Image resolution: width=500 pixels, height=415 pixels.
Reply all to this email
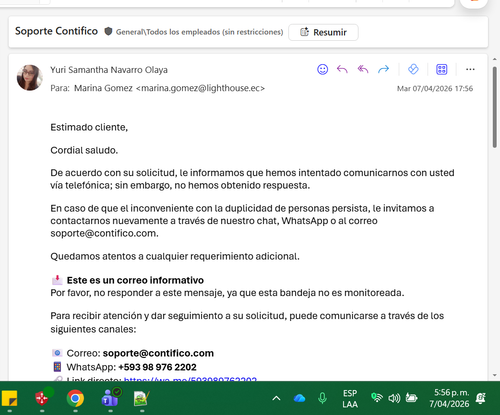(363, 69)
